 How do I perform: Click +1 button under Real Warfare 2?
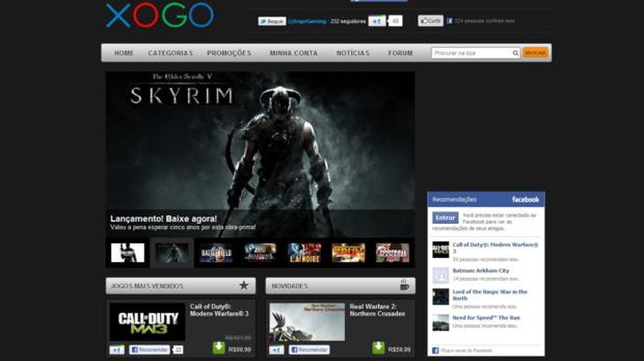tap(276, 350)
